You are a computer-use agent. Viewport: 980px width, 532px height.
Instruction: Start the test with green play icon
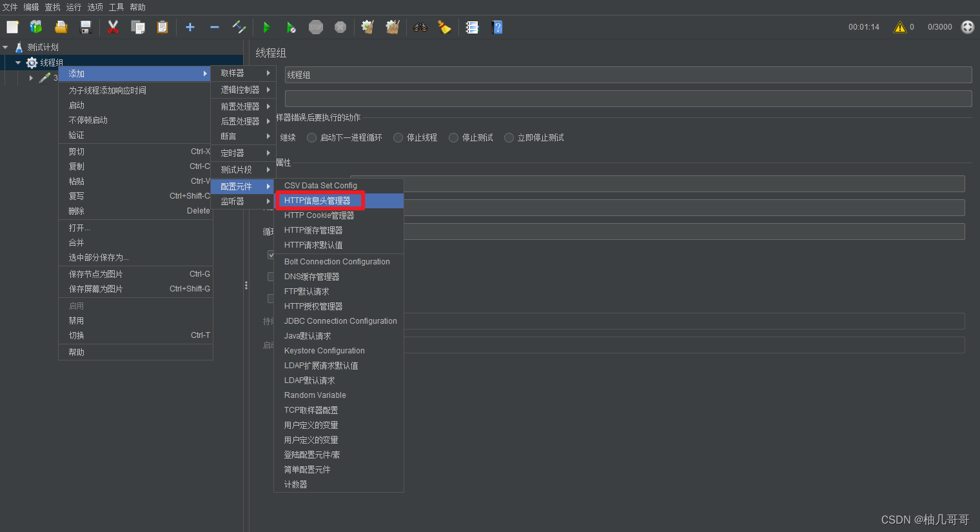[x=266, y=27]
